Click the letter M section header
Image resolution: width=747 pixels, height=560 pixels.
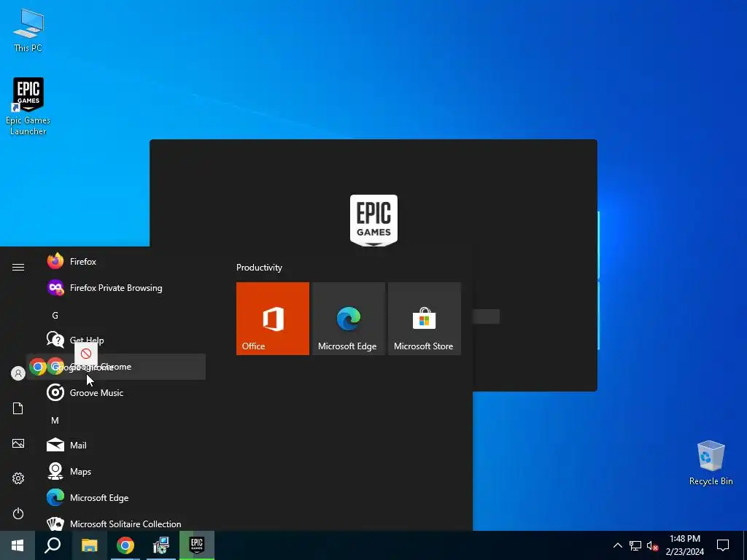point(55,421)
